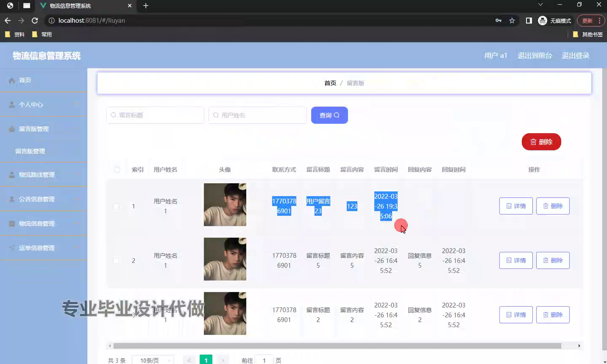Screen dimensions: 607x364
Task: Delete row 1 with its 删除 button
Action: 553,206
